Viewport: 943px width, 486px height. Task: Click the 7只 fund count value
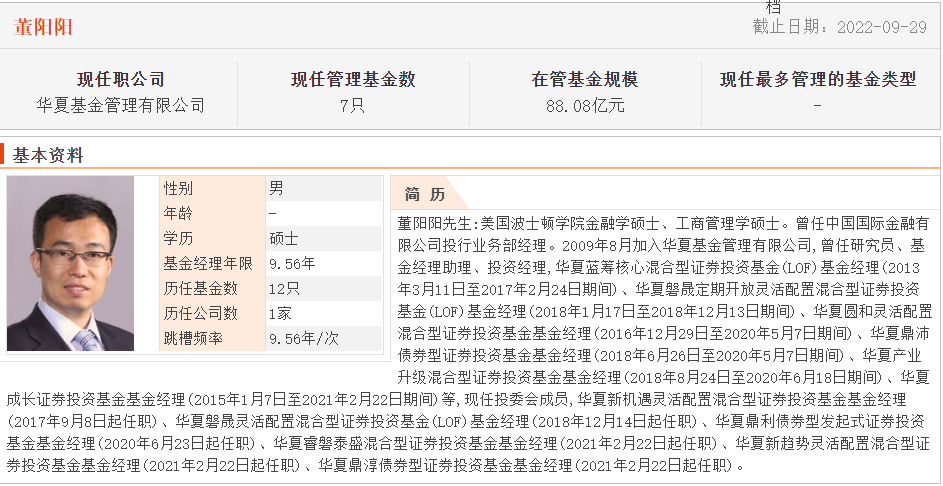coord(352,106)
